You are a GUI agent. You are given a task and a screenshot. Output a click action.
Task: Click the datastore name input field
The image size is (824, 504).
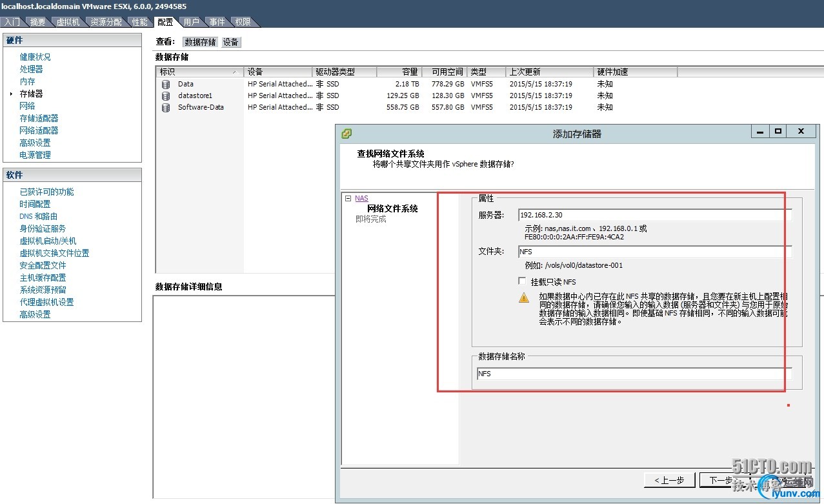634,374
